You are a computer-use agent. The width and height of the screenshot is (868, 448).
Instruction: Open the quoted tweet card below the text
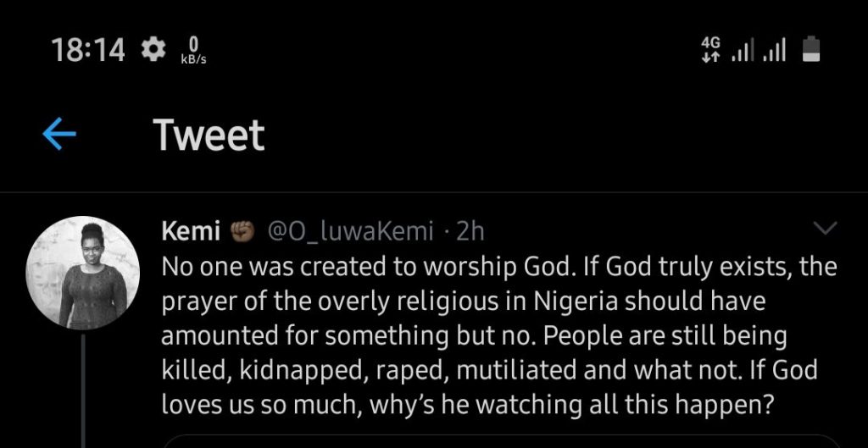500,442
